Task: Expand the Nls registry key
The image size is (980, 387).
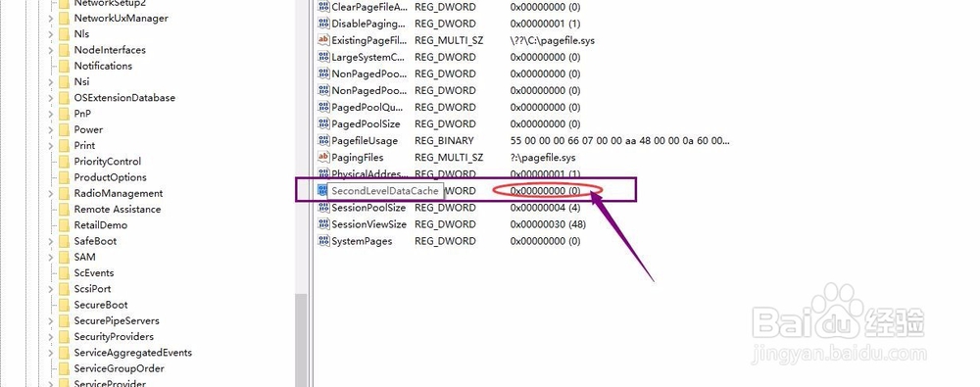Action: 51,33
